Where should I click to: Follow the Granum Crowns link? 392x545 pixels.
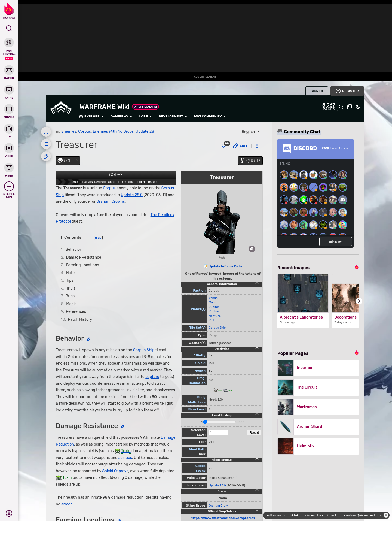pos(111,201)
